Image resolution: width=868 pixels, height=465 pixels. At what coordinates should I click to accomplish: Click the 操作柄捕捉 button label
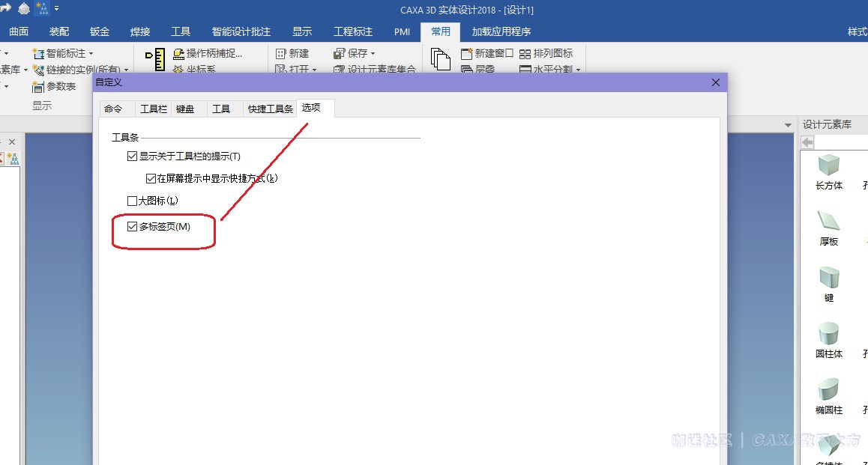click(214, 54)
